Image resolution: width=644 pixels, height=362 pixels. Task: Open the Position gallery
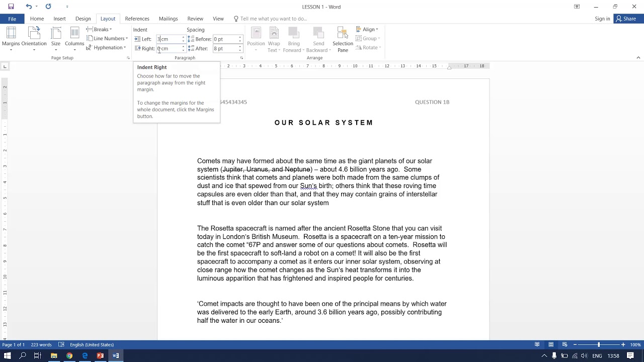pos(256,39)
